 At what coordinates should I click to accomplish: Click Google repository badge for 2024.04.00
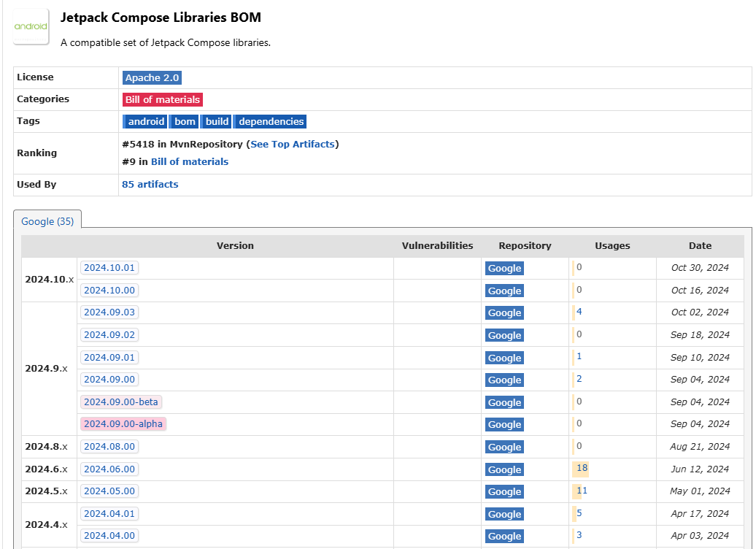pyautogui.click(x=504, y=536)
